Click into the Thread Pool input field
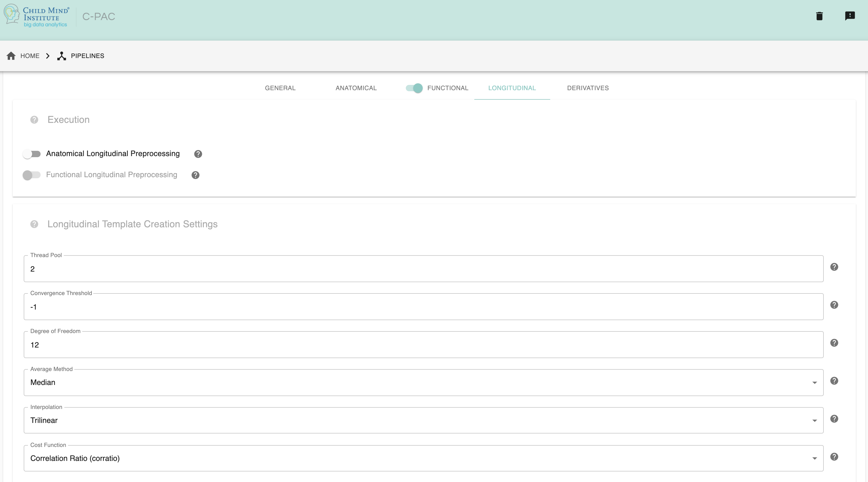 (423, 269)
